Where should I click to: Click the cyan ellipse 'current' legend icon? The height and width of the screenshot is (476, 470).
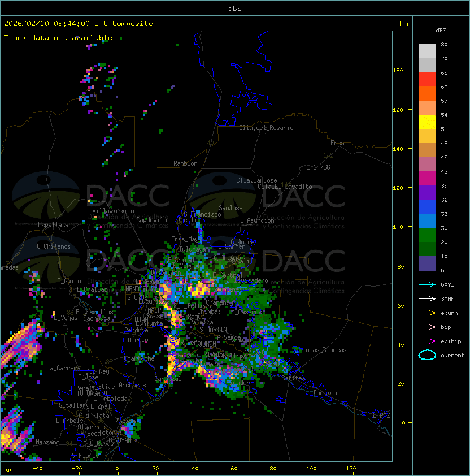click(427, 355)
